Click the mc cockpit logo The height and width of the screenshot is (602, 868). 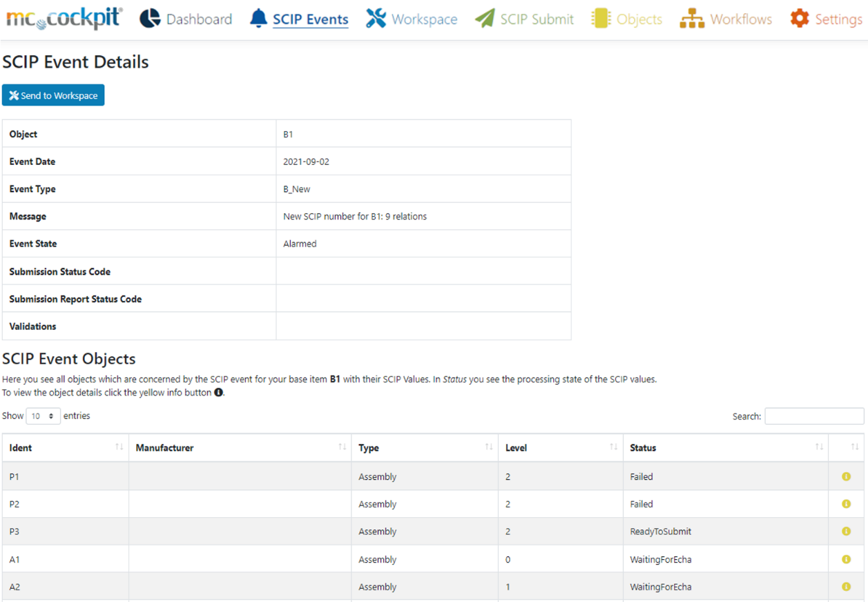pos(64,19)
